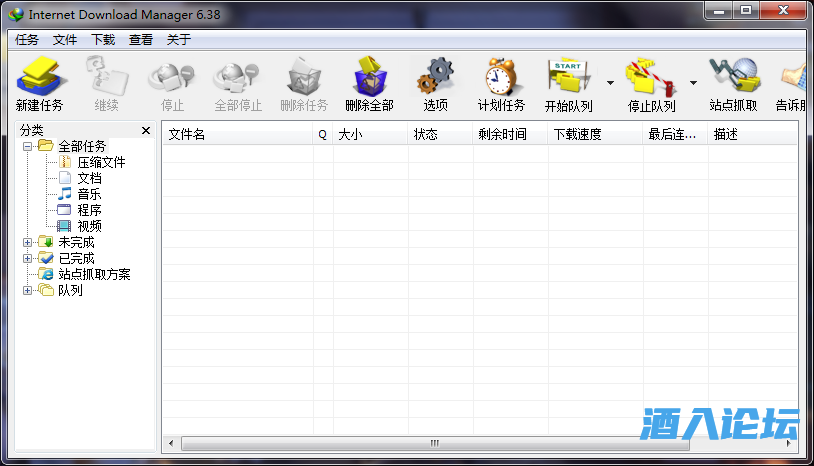Collapse the 全部任务 tree node
This screenshot has width=814, height=466.
click(x=28, y=146)
